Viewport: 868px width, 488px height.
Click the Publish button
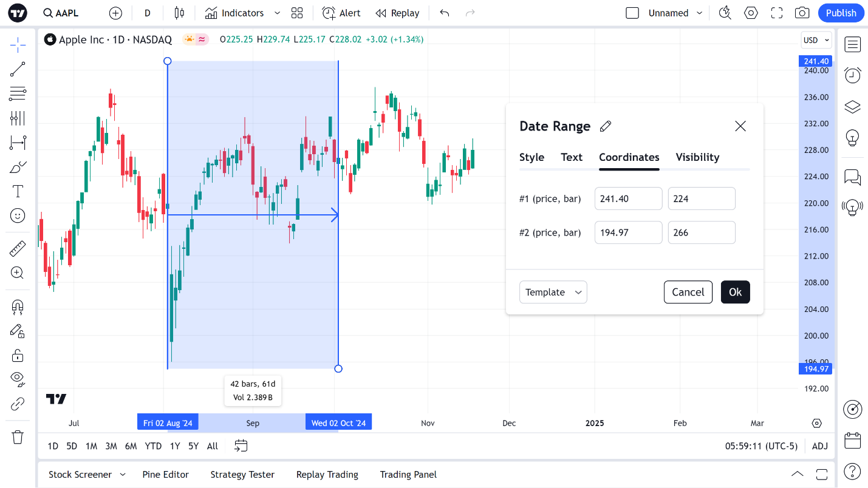[x=841, y=13]
